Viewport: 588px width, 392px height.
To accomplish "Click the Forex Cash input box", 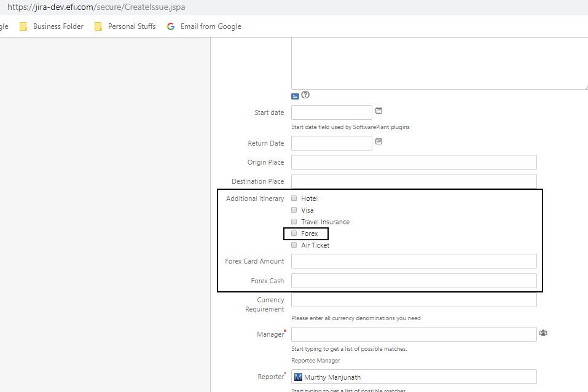I will tap(414, 281).
